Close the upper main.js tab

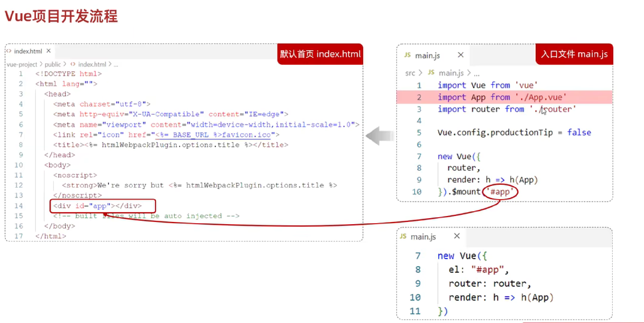[x=461, y=55]
